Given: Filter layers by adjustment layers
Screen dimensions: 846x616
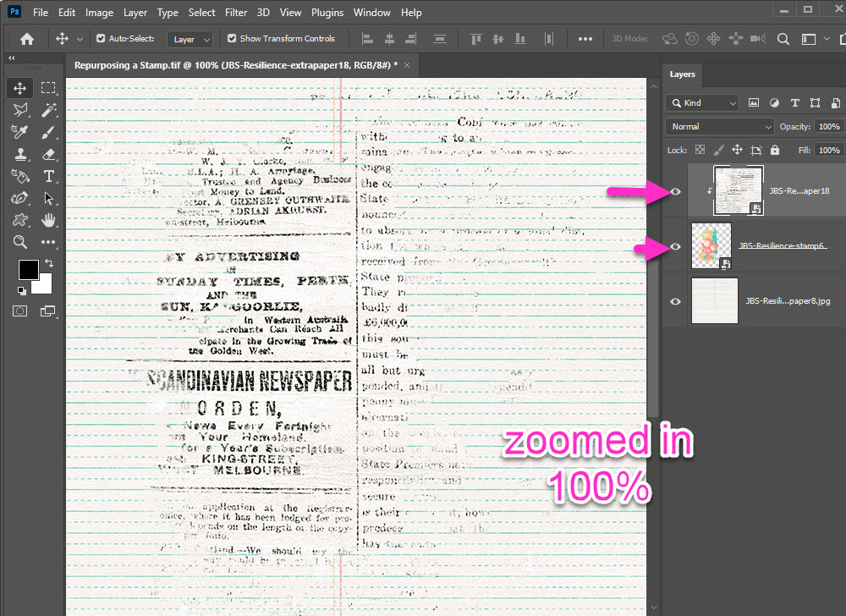Looking at the screenshot, I should [x=774, y=103].
